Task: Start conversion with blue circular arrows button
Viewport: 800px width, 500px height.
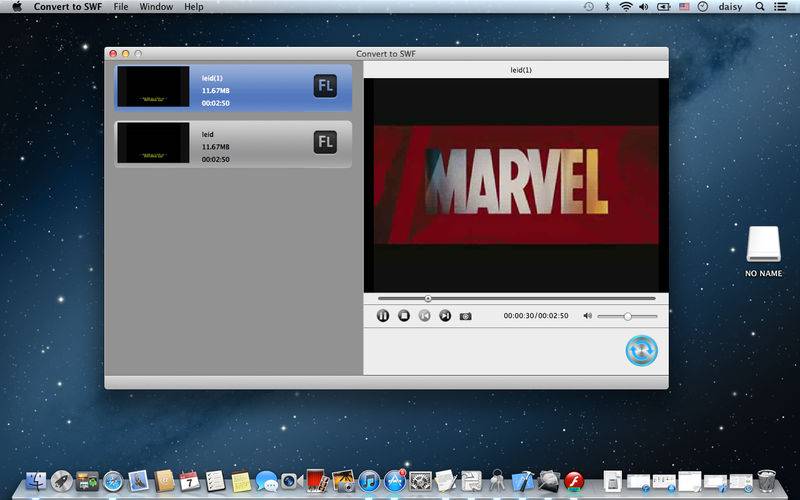Action: (x=641, y=351)
